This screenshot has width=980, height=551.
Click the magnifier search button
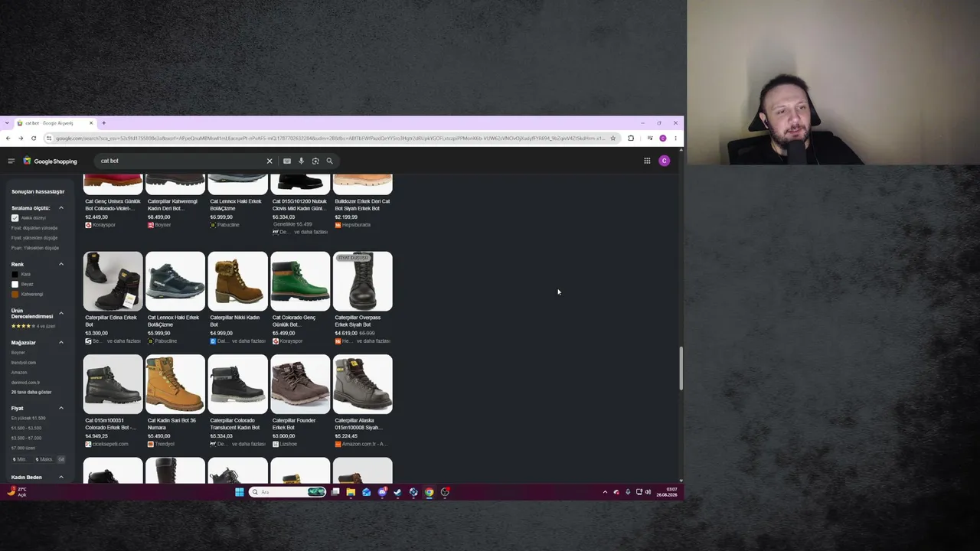(x=330, y=161)
